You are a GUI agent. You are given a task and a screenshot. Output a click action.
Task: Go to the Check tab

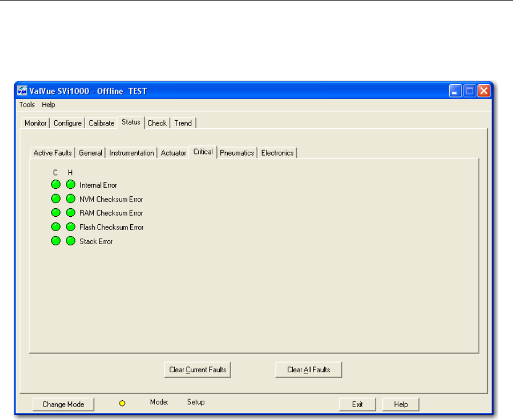coord(157,123)
